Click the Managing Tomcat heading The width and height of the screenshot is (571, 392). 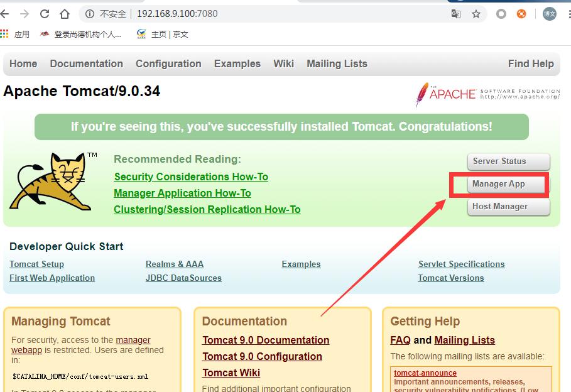60,321
